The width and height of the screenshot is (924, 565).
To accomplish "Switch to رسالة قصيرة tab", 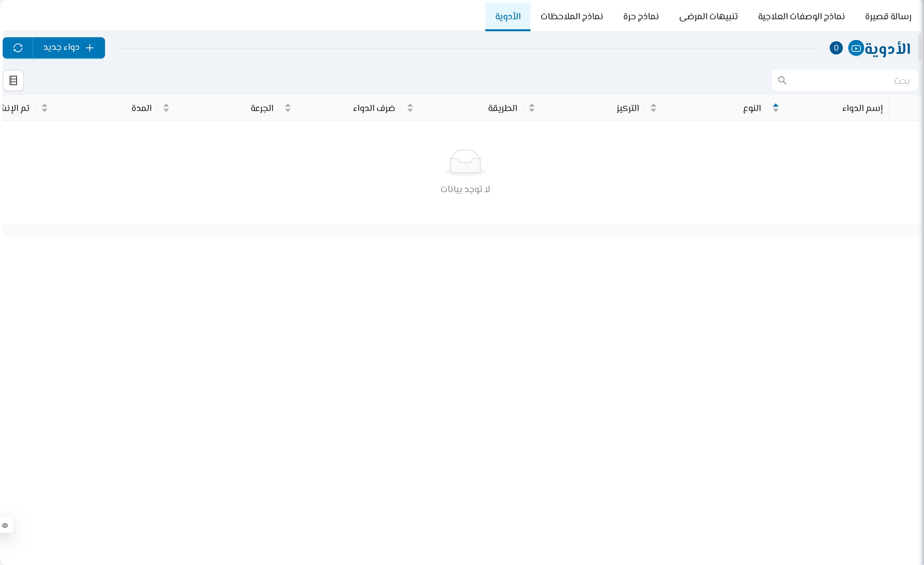I will [888, 17].
